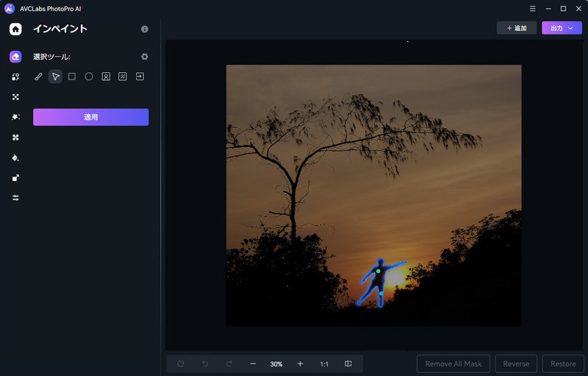Toggle the compare before/after view
Image resolution: width=588 pixels, height=376 pixels.
(x=348, y=363)
